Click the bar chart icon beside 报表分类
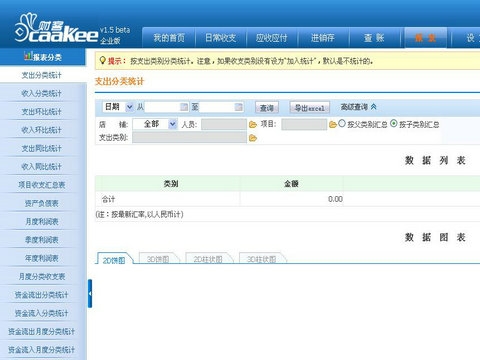The width and height of the screenshot is (480, 360). [28, 56]
